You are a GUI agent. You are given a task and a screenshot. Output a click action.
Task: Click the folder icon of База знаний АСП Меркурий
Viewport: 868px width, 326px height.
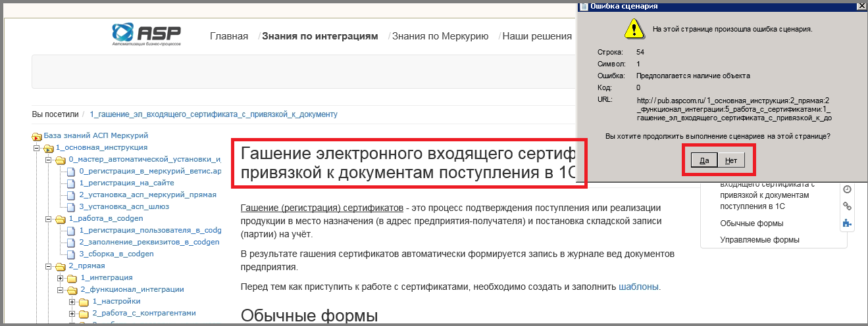coord(37,136)
